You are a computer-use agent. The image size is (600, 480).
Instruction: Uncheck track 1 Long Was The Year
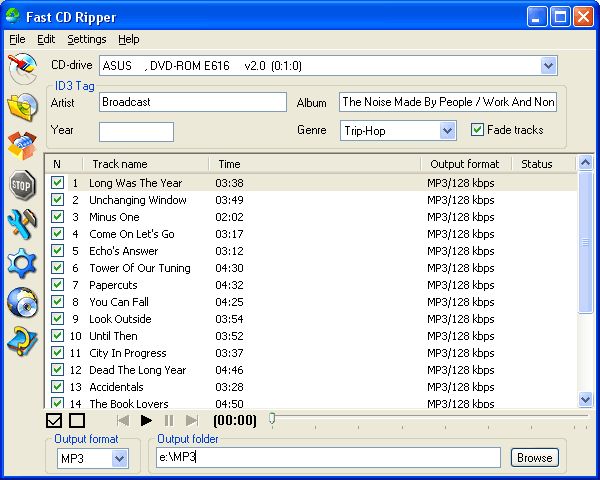pyautogui.click(x=57, y=183)
